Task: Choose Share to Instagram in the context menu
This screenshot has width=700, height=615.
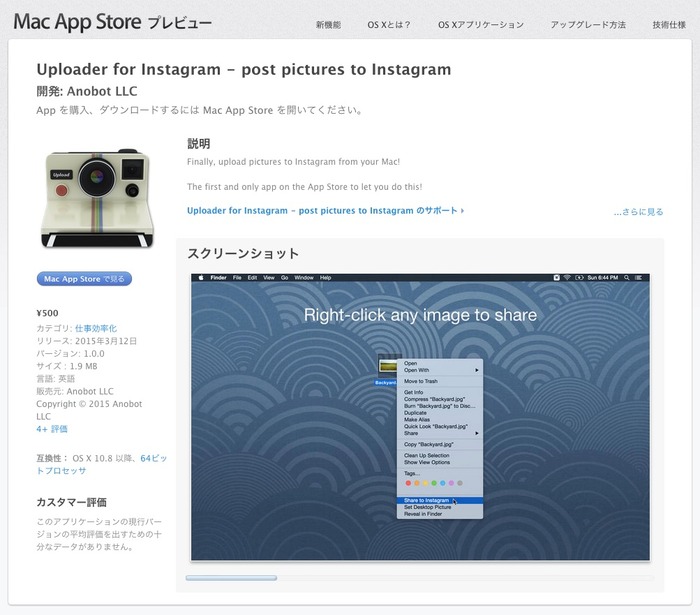Action: click(x=440, y=500)
